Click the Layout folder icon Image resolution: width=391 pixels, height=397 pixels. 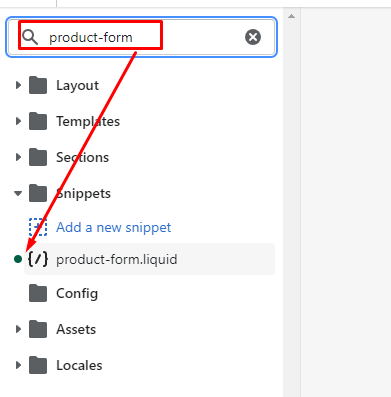(x=38, y=85)
